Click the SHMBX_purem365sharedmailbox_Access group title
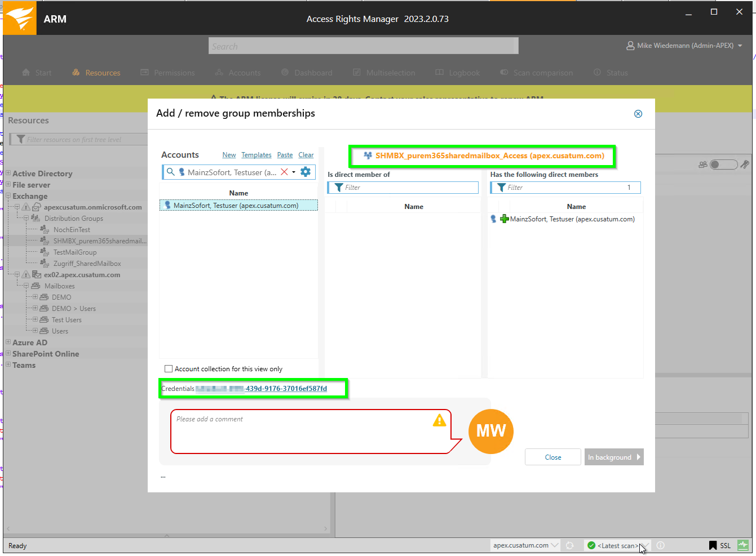 pos(489,155)
